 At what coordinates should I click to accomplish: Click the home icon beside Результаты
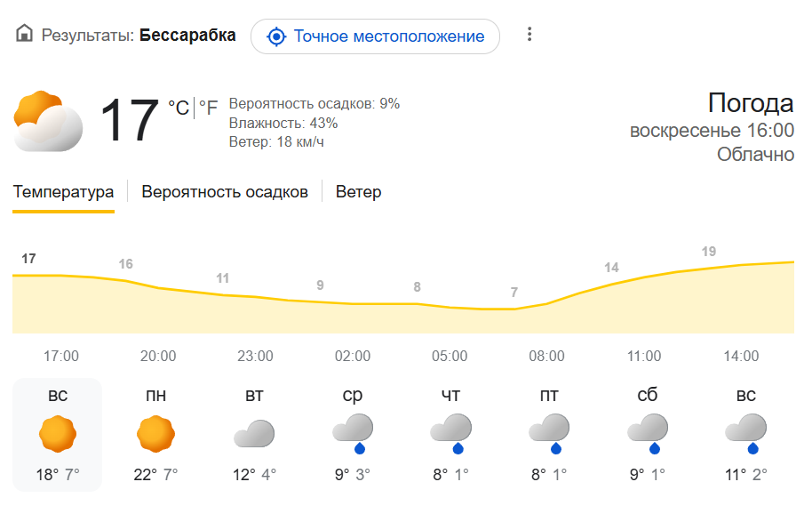pyautogui.click(x=24, y=36)
